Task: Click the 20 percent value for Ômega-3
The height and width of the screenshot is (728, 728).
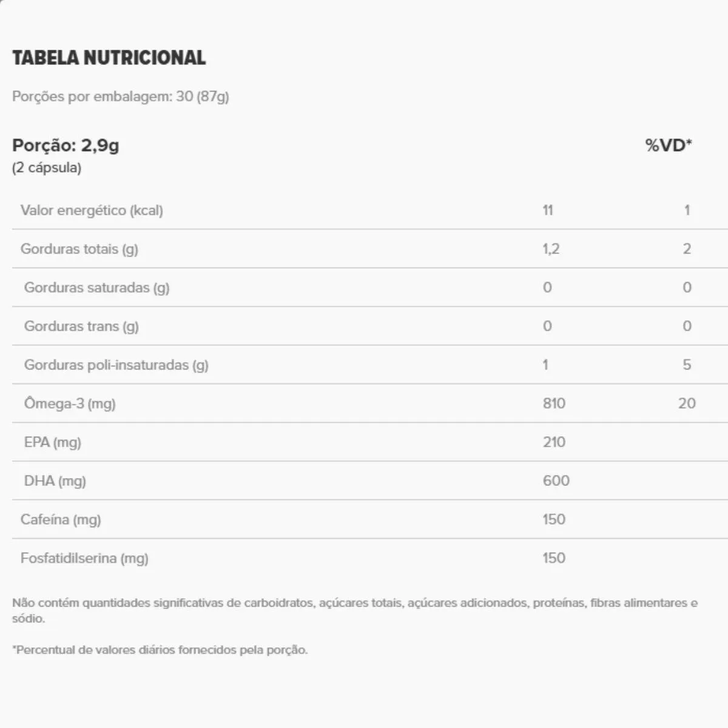Action: (x=687, y=403)
